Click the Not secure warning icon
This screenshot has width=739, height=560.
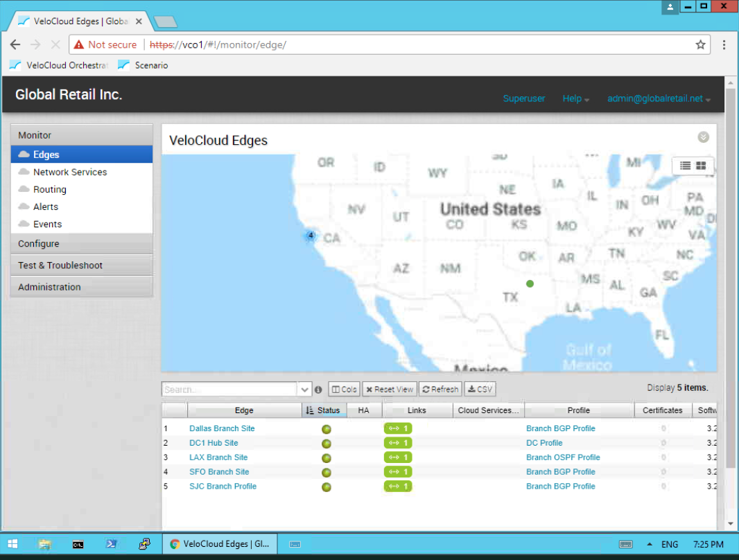click(x=79, y=45)
